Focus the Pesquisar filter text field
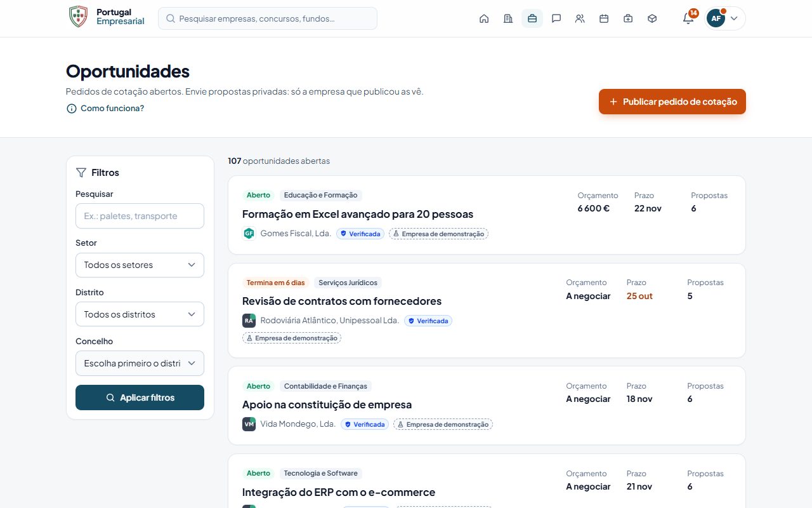This screenshot has width=812, height=508. [x=140, y=216]
